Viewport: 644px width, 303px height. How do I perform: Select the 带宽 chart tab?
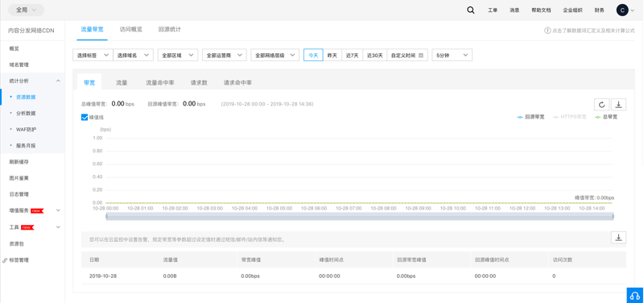click(x=89, y=83)
